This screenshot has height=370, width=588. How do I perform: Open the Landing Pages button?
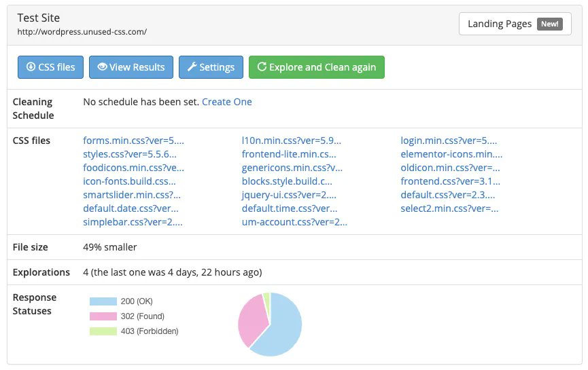tap(515, 24)
